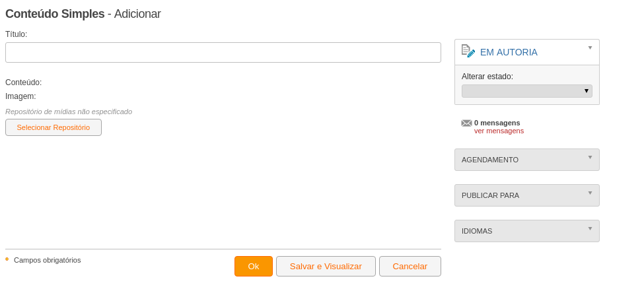Click the envelope messages icon
The image size is (644, 293).
pyautogui.click(x=466, y=123)
